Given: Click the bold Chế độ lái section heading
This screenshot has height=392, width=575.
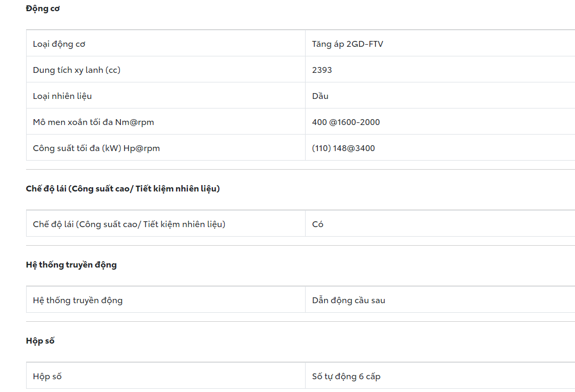Looking at the screenshot, I should pos(122,188).
